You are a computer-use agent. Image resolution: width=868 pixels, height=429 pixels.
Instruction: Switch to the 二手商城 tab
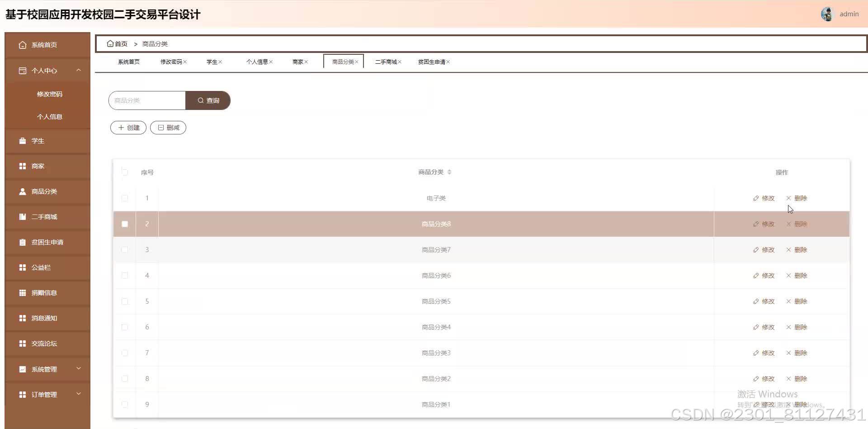386,62
